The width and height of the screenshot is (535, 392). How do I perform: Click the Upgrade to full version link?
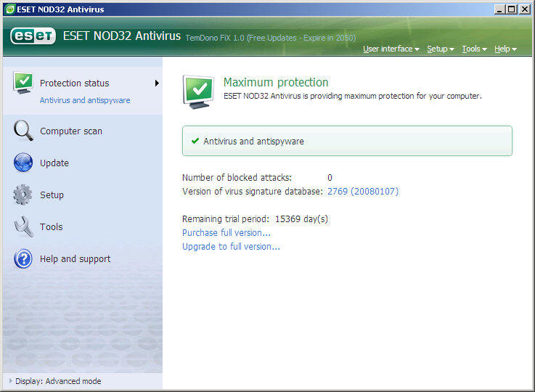point(231,247)
